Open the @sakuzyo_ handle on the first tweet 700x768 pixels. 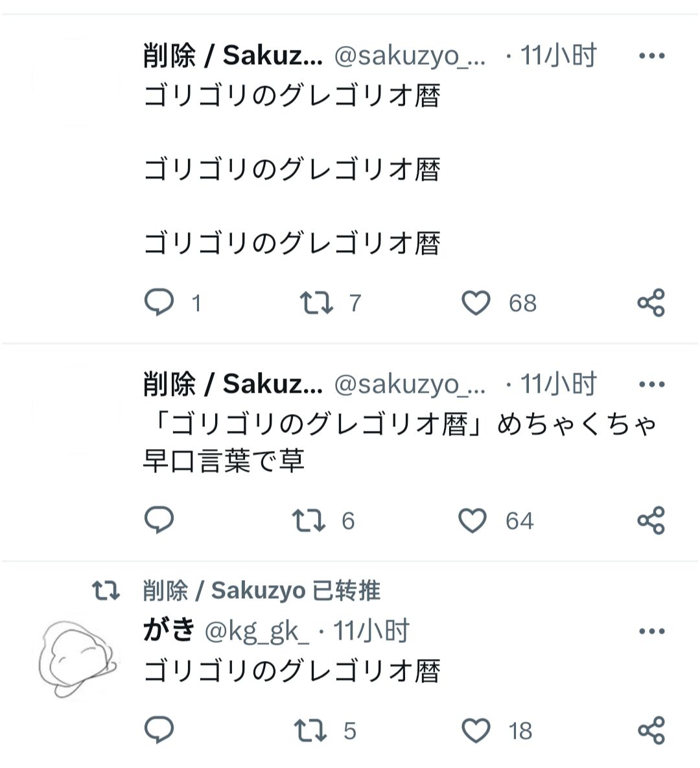(x=410, y=56)
